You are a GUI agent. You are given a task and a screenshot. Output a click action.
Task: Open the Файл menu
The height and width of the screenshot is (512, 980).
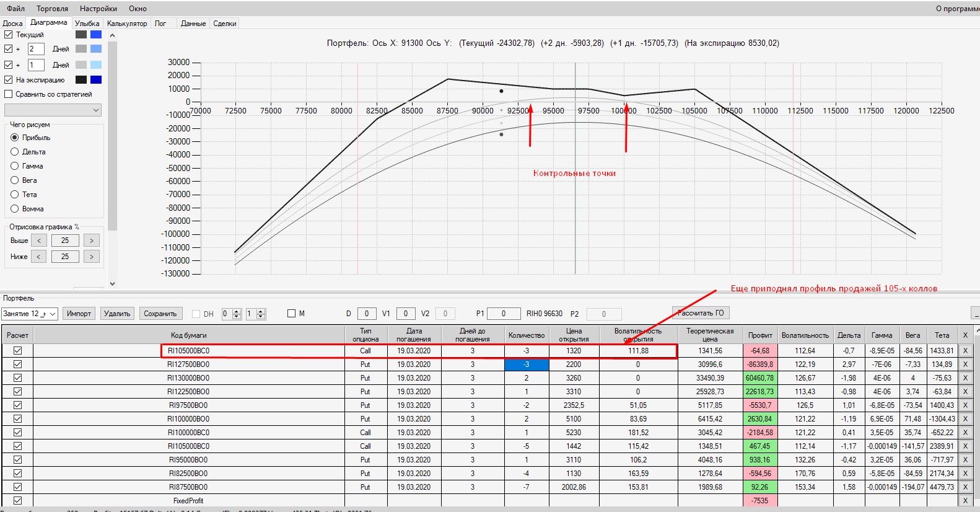pos(16,9)
